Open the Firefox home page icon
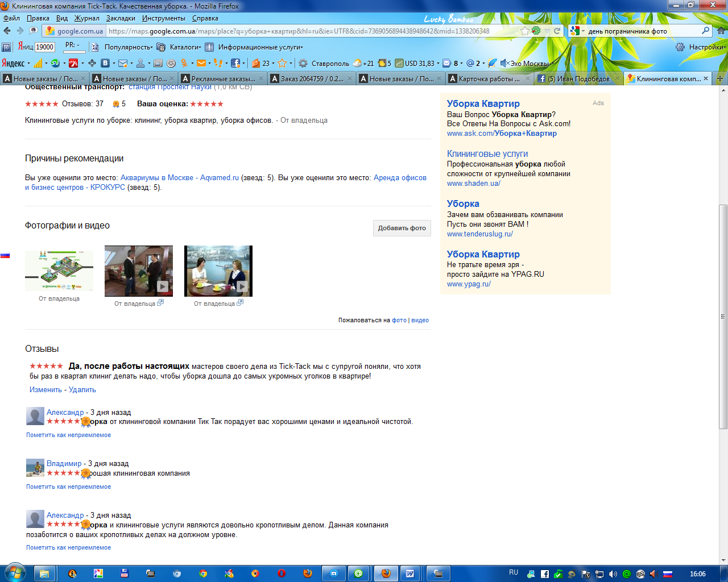Image resolution: width=728 pixels, height=582 pixels. pyautogui.click(x=721, y=31)
